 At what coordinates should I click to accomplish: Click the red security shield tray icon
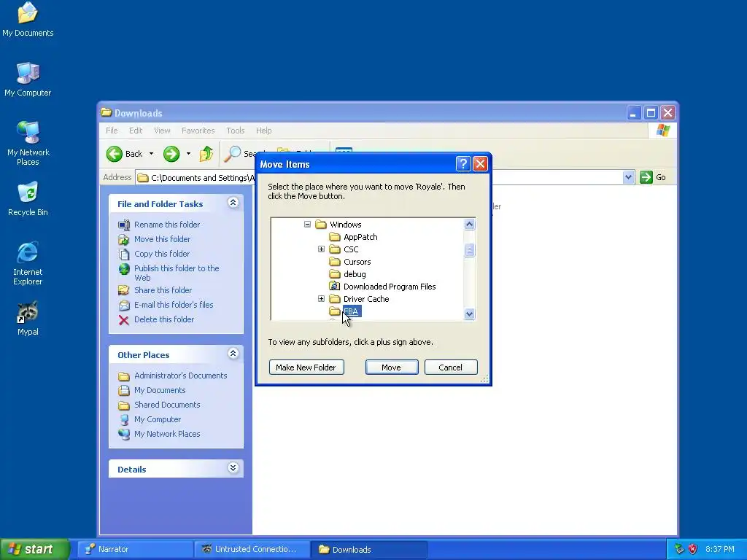[x=693, y=549]
